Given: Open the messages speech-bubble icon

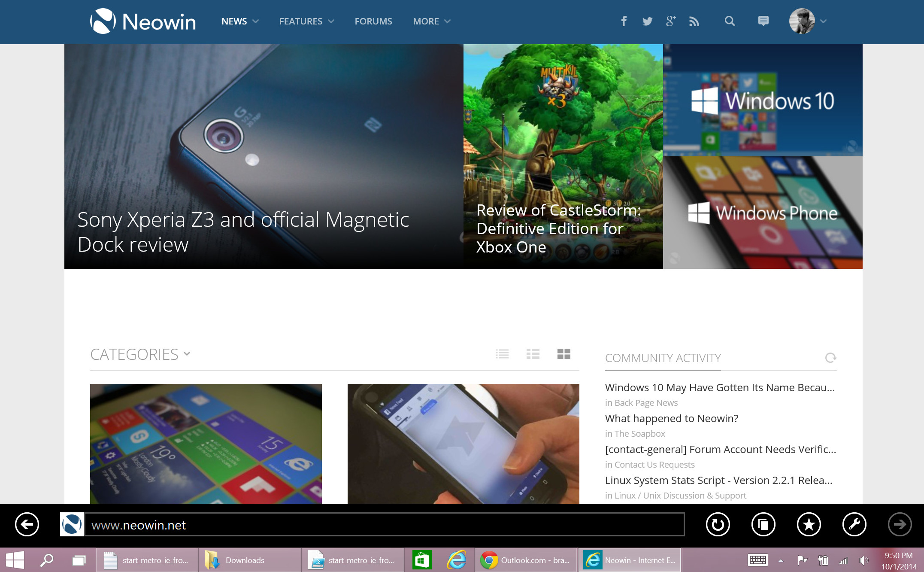Looking at the screenshot, I should 763,21.
